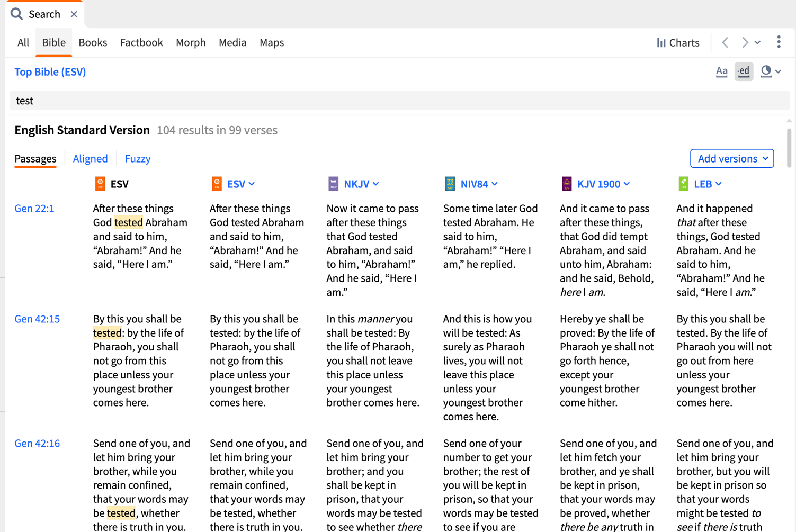Click the KJV 1900 book cover icon

coord(567,184)
